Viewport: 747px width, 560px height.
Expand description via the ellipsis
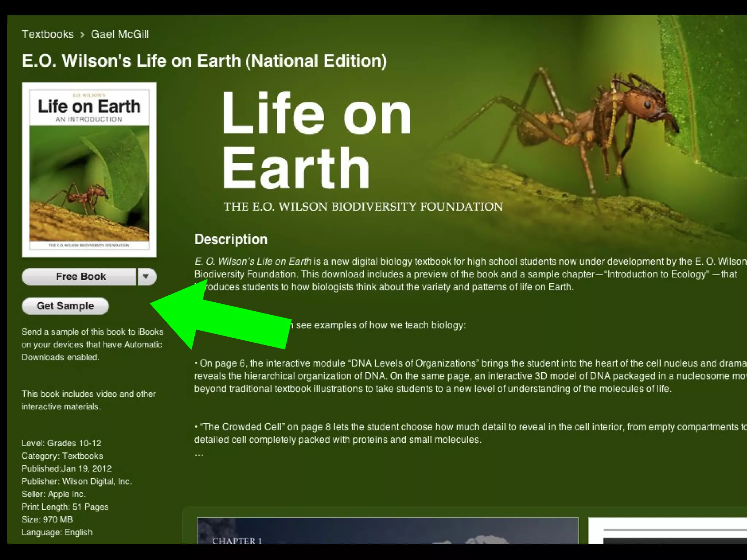click(199, 455)
